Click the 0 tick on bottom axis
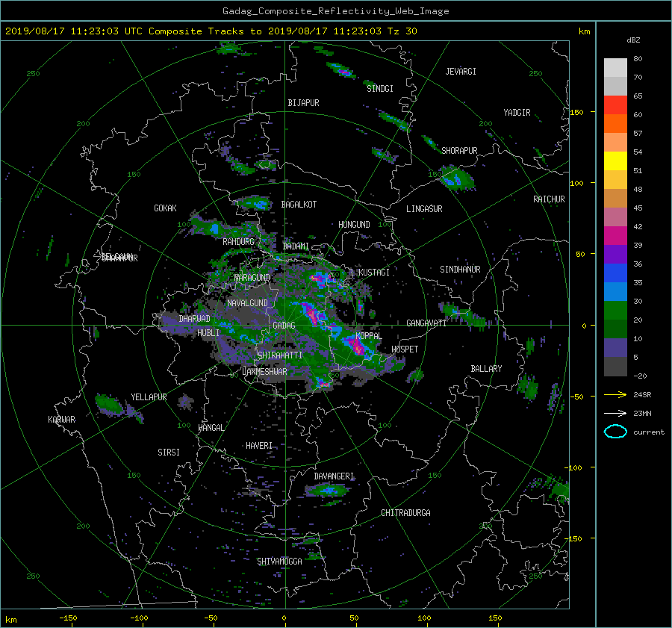 (x=284, y=618)
